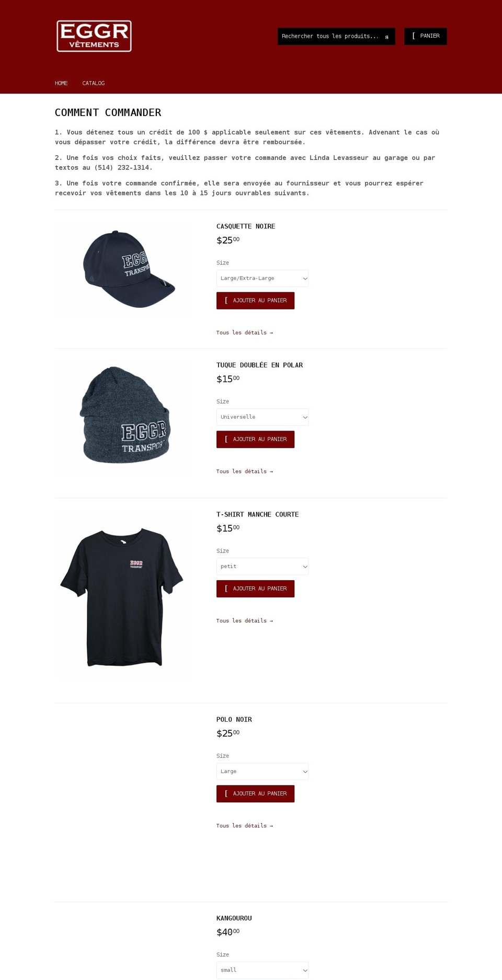Expand the Kangourou size dropdown small
Screen dimensions: 502x980
263,970
